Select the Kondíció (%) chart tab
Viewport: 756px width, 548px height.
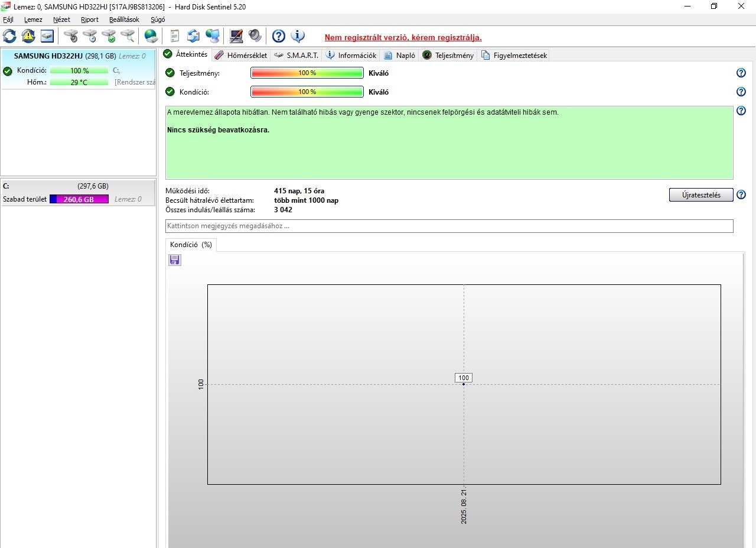click(x=191, y=245)
